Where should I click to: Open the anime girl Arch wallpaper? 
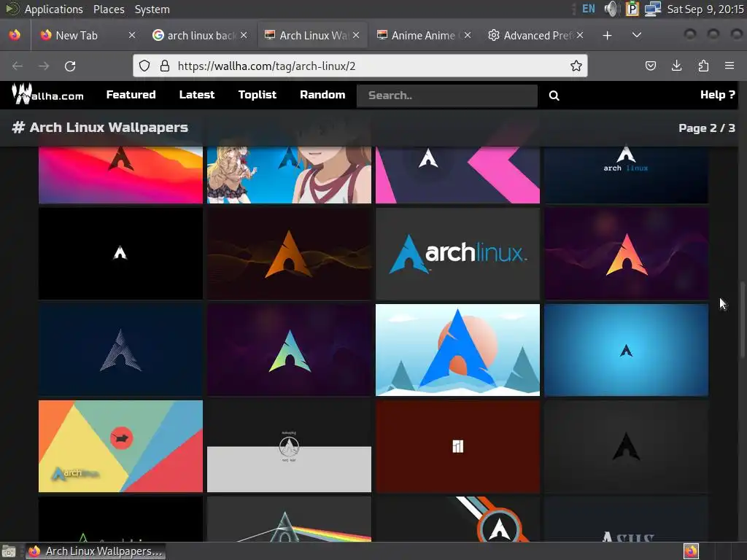click(x=289, y=175)
